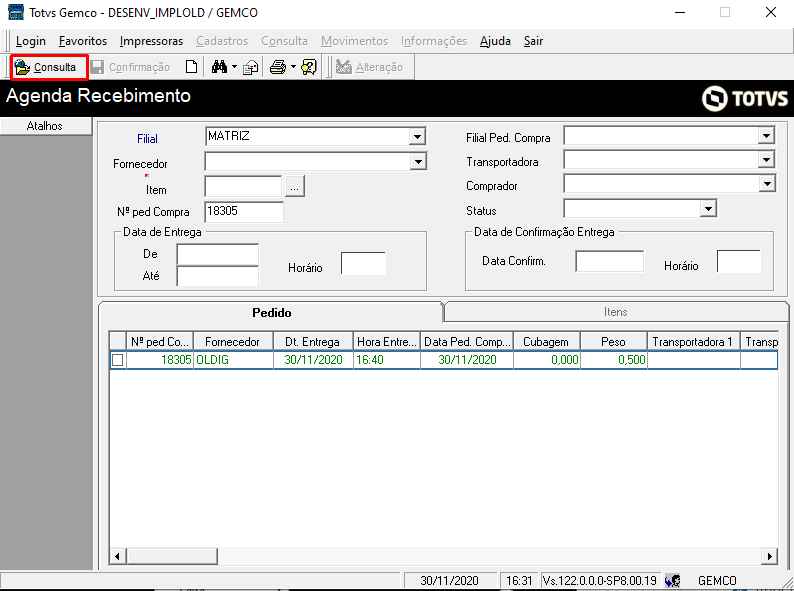Click the TOTVS logo
This screenshot has height=591, width=794.
(745, 98)
